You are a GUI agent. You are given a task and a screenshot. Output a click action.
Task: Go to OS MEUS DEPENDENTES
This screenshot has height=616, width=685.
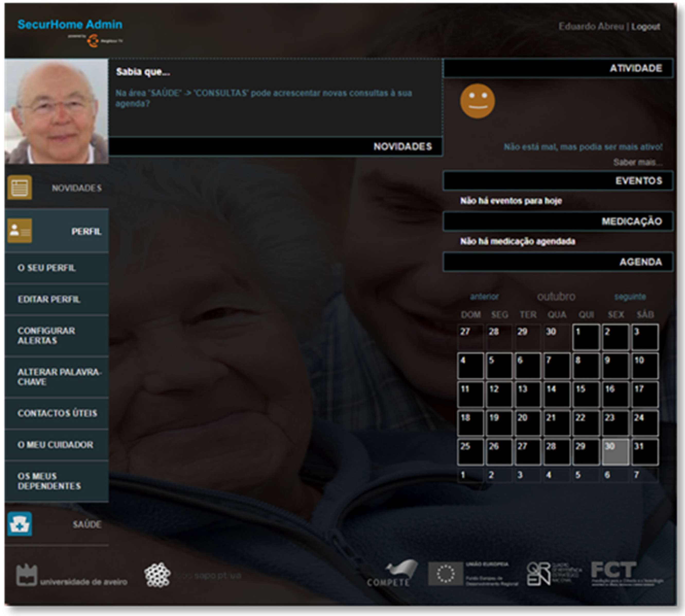pyautogui.click(x=49, y=481)
